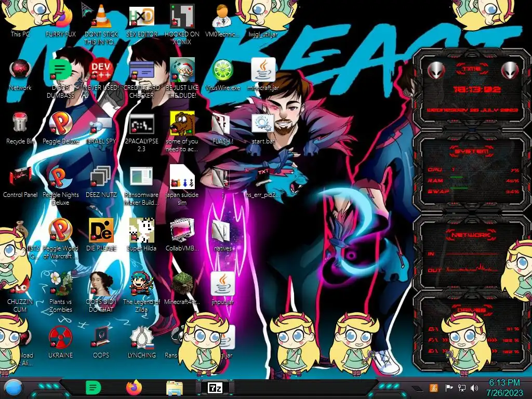Image resolution: width=532 pixels, height=399 pixels.
Task: Open the FLASH! folder icon
Action: pyautogui.click(x=221, y=124)
